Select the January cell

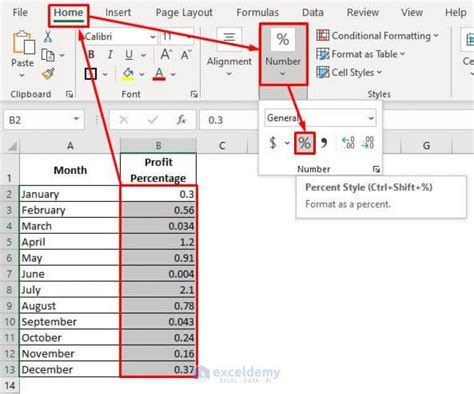[70, 194]
